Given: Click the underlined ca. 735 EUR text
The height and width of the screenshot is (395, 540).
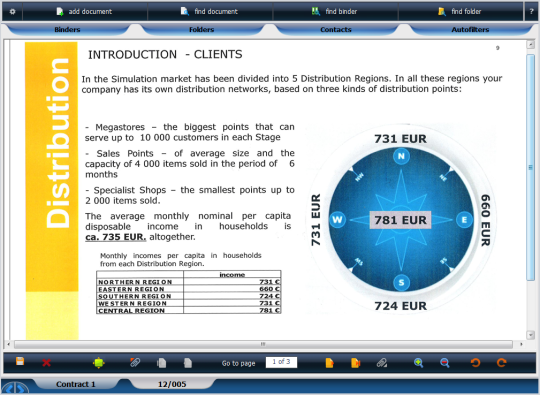Looking at the screenshot, I should tap(116, 237).
